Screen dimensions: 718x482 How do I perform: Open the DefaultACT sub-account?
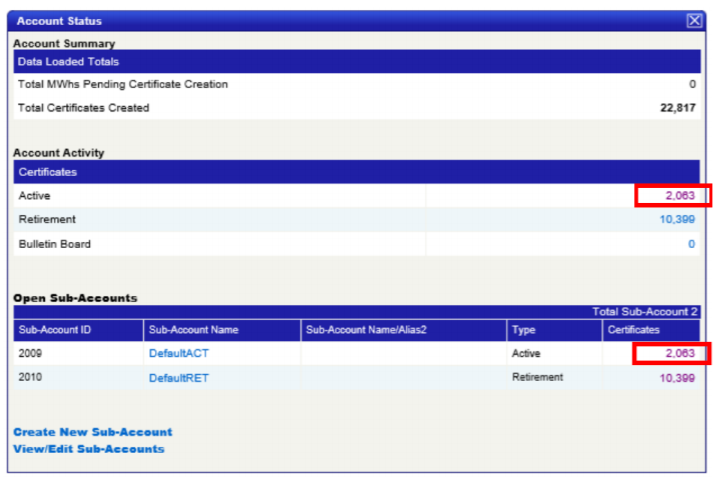pyautogui.click(x=179, y=353)
